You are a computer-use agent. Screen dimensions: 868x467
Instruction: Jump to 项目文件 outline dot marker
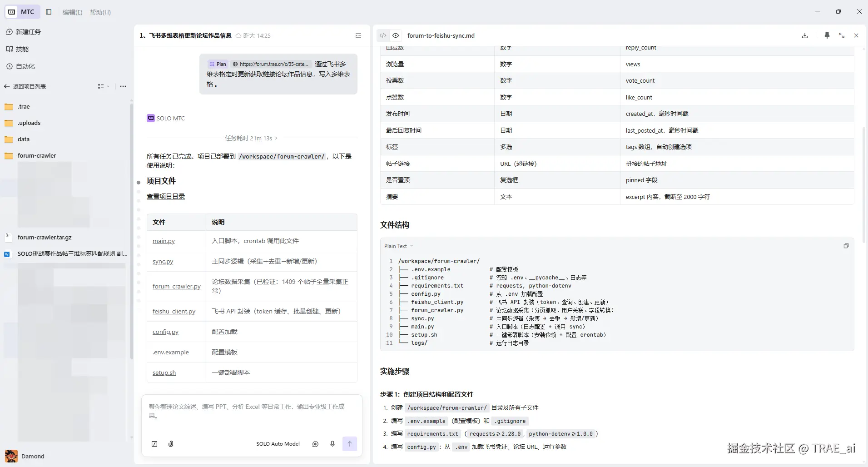pos(139,183)
